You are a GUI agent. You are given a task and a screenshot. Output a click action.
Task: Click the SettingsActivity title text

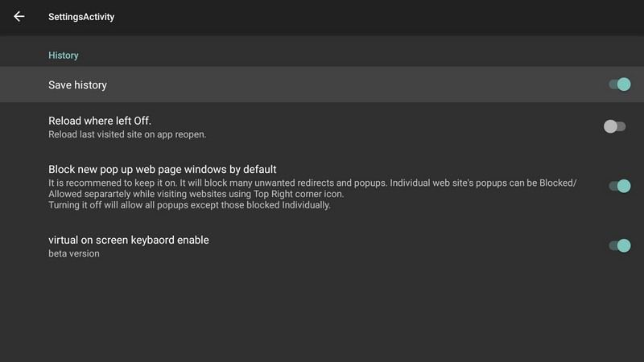(x=81, y=16)
